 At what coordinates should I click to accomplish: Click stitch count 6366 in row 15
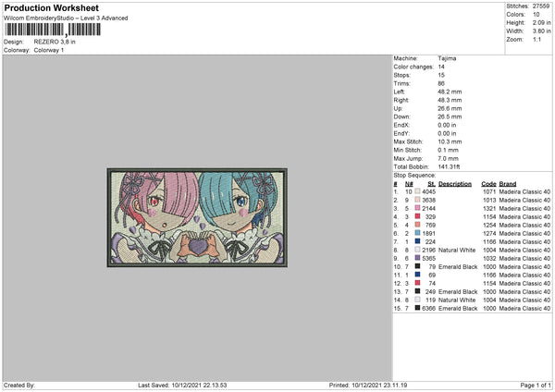(428, 309)
